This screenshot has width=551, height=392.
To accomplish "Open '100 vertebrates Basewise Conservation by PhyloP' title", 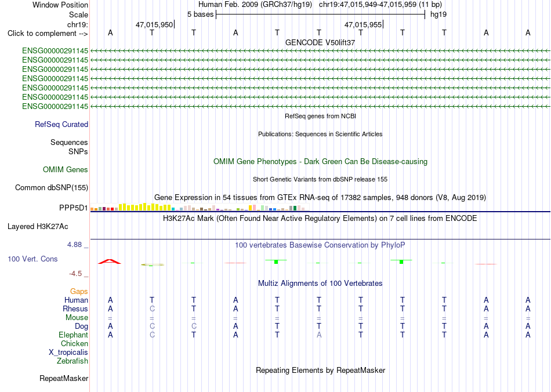I will 320,245.
